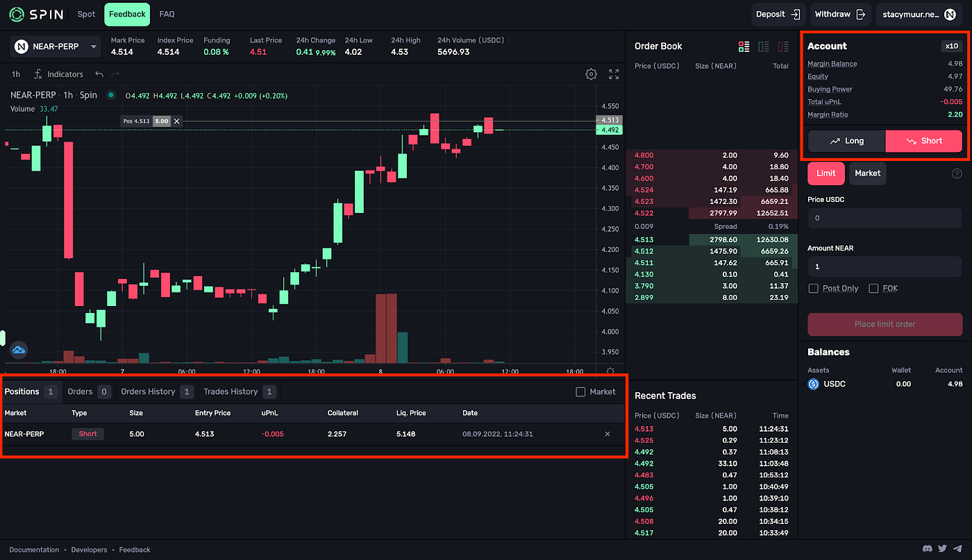
Task: Open the Spot trading page
Action: point(86,14)
